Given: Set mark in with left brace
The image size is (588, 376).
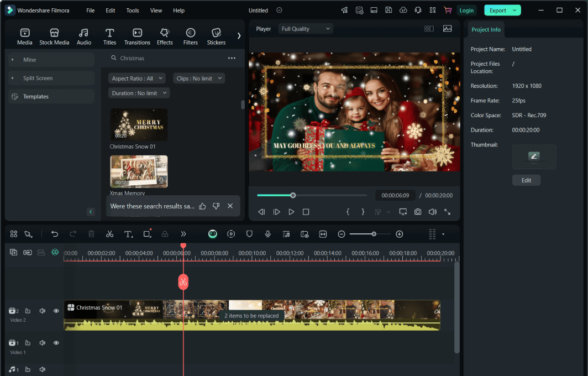Looking at the screenshot, I should coord(348,212).
